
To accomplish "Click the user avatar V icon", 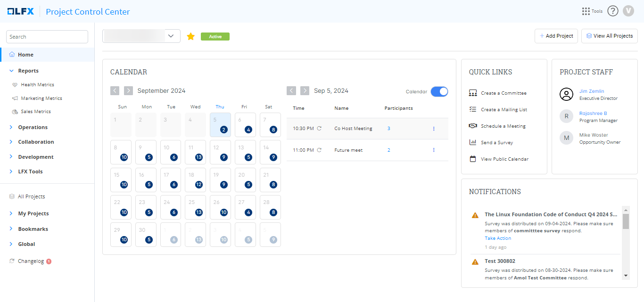I will [628, 11].
